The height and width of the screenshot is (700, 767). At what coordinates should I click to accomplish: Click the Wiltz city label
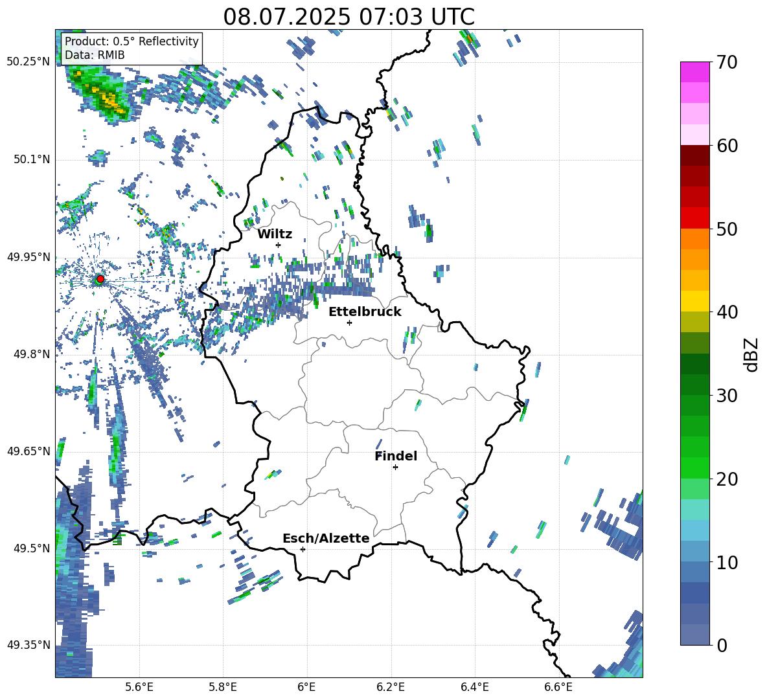[x=275, y=234]
